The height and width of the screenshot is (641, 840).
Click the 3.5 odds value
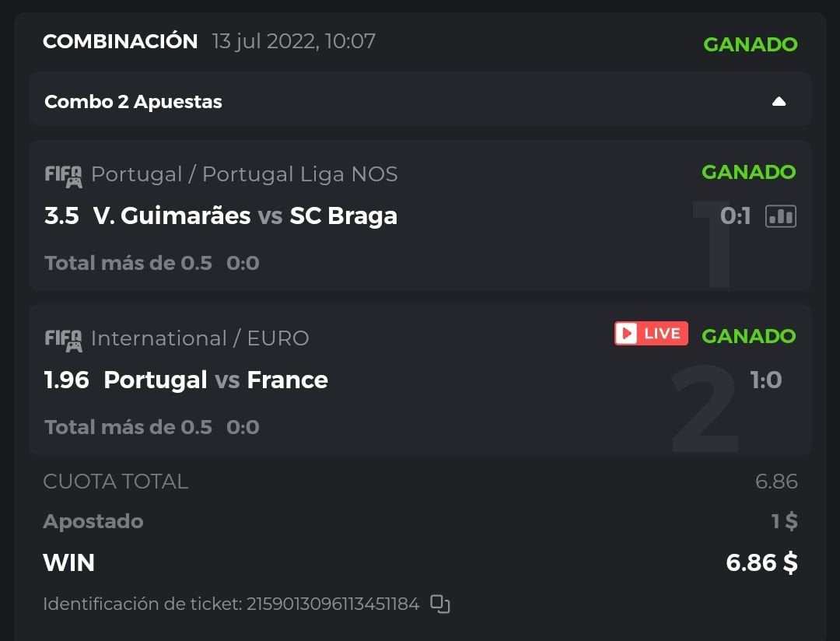coord(61,215)
